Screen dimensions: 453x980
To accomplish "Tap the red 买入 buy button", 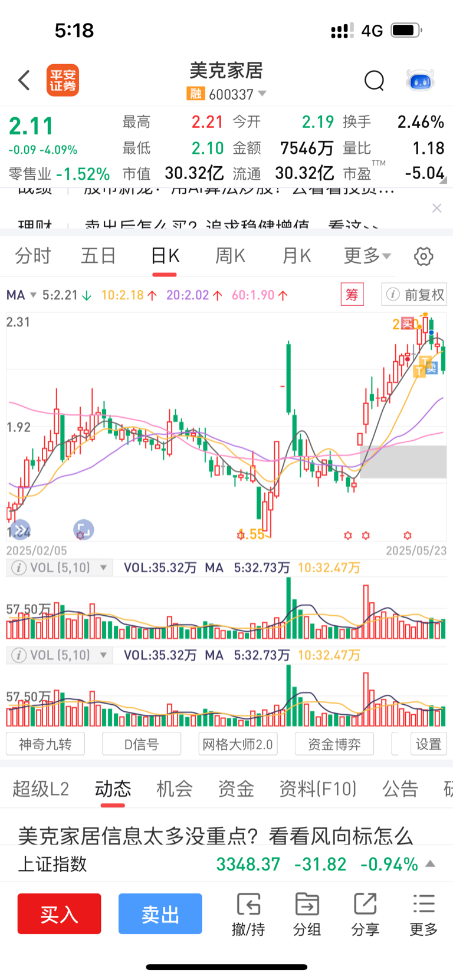I will tap(59, 913).
